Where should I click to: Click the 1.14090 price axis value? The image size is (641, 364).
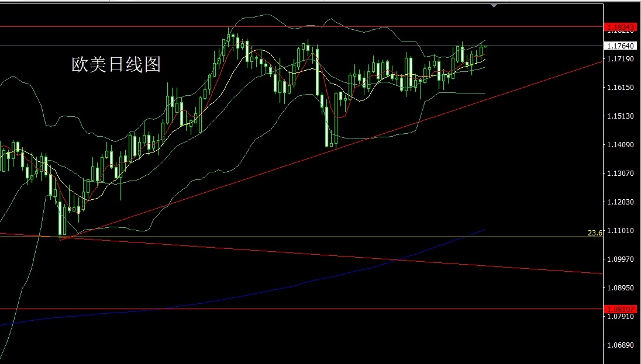(x=620, y=145)
